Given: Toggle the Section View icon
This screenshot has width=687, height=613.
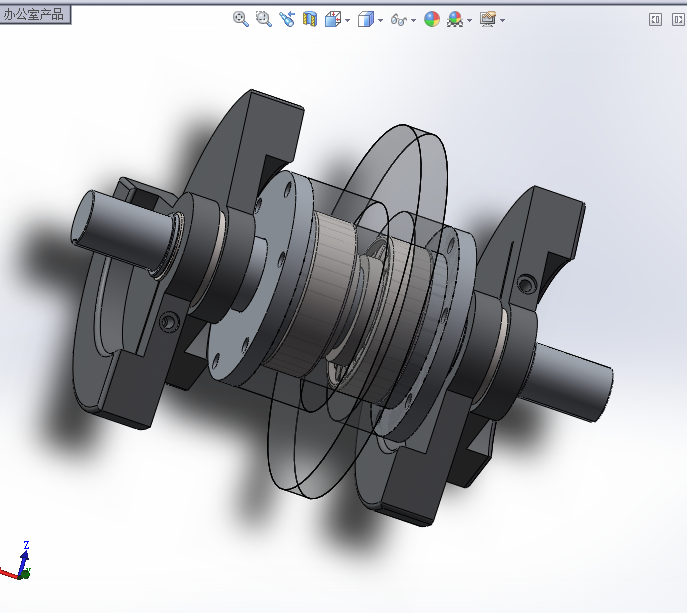Looking at the screenshot, I should click(x=310, y=19).
